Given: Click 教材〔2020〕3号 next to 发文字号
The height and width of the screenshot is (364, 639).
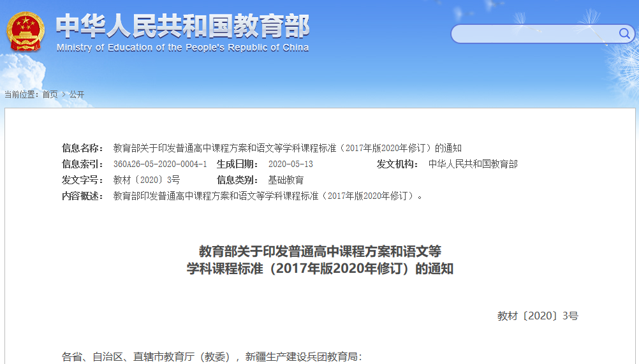Looking at the screenshot, I should pos(147,180).
